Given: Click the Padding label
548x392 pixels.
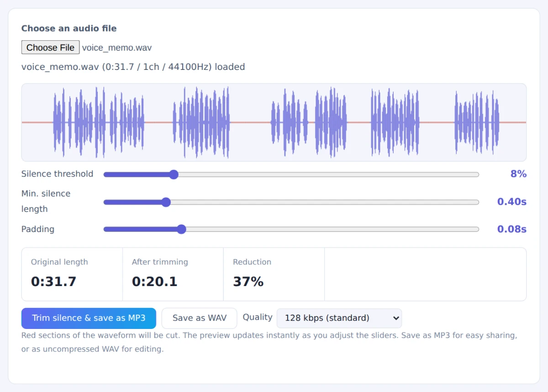Looking at the screenshot, I should pos(38,229).
